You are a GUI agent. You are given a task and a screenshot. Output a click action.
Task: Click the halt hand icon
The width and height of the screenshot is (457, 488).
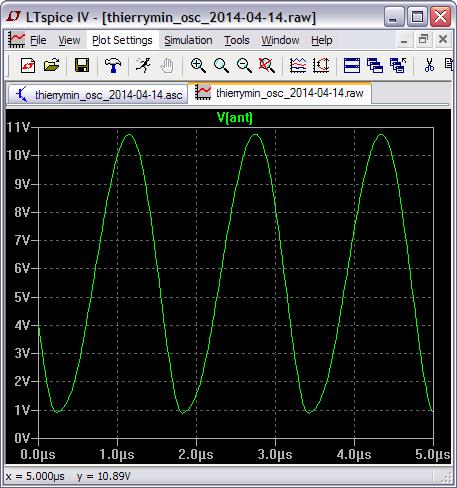pos(167,65)
